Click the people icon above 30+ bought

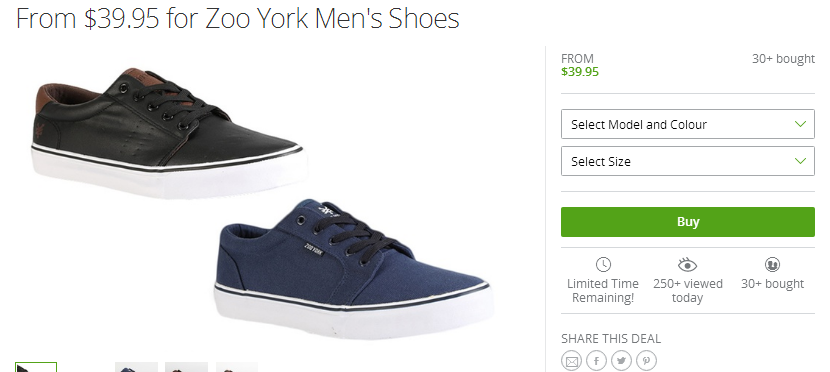(772, 264)
